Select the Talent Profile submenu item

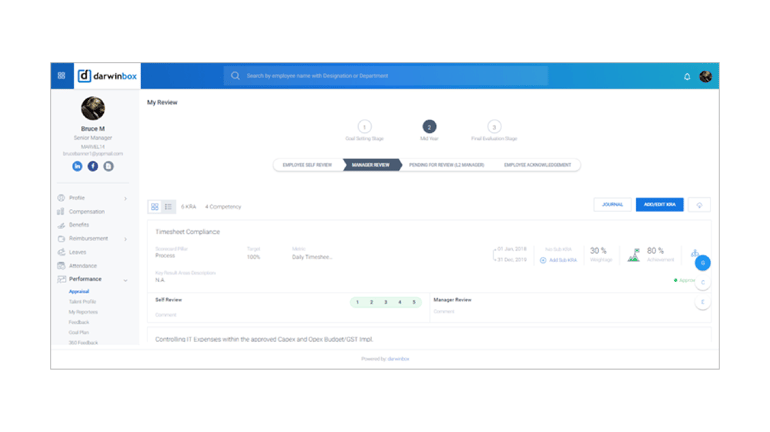pyautogui.click(x=82, y=301)
